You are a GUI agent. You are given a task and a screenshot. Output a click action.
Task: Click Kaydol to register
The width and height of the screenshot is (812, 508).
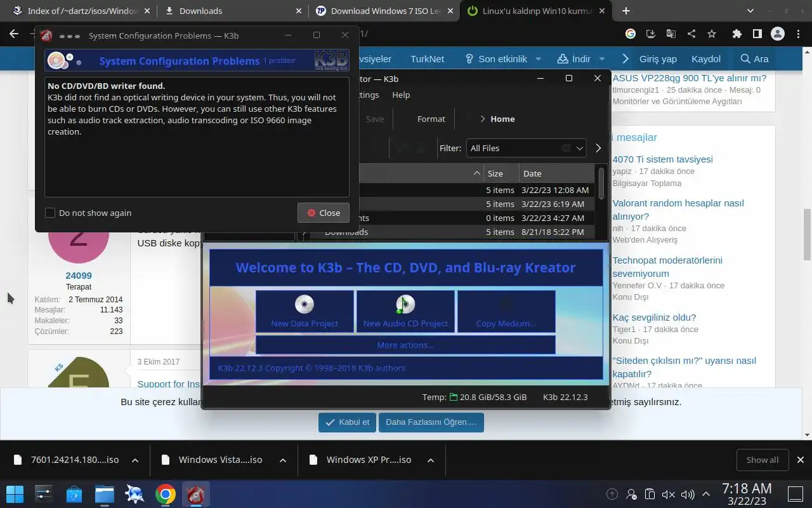(x=706, y=58)
